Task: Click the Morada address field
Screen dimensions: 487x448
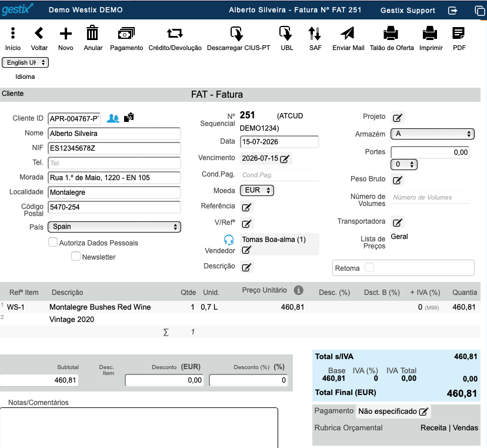Action: [x=114, y=178]
